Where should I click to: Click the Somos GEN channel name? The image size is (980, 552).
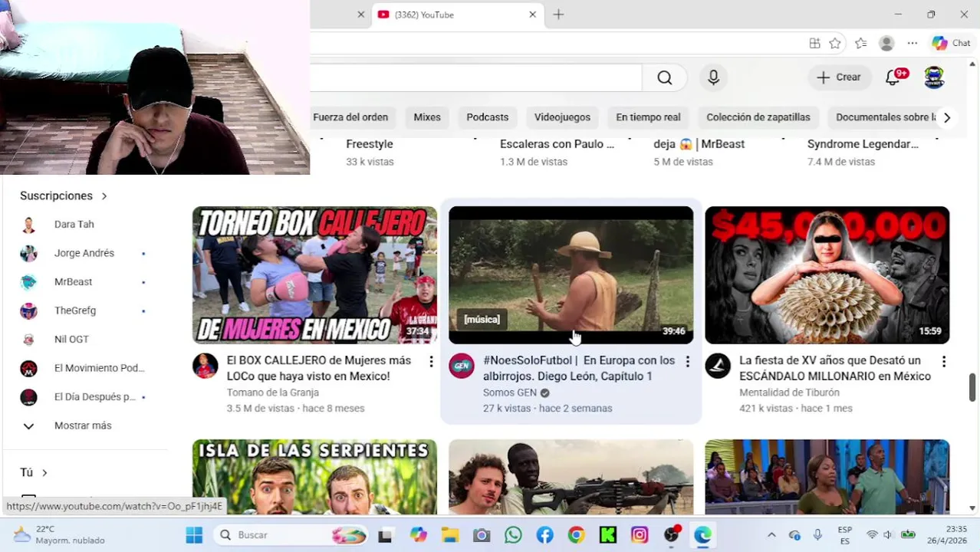coord(510,393)
